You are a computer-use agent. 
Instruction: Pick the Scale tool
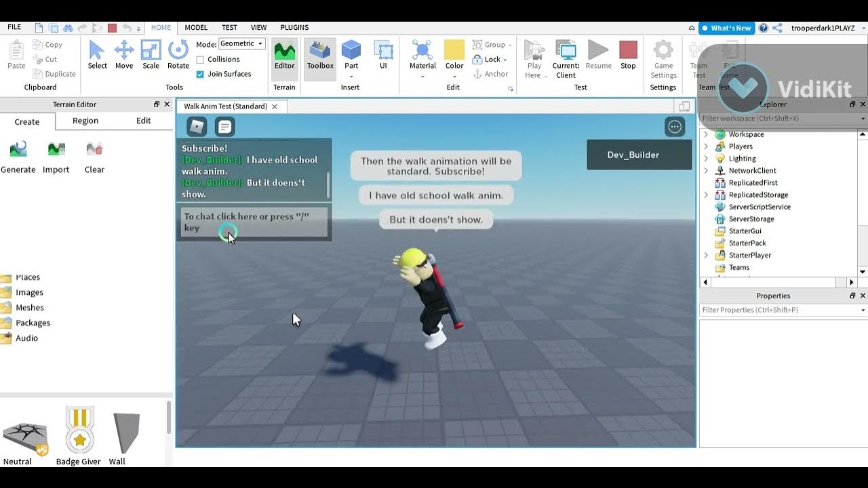pyautogui.click(x=151, y=55)
